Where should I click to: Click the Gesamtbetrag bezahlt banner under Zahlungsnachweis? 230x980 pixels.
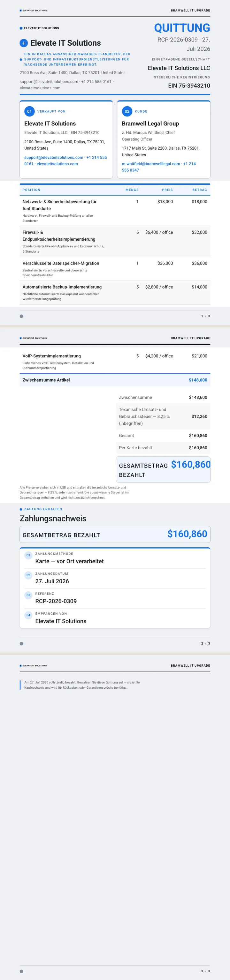tap(115, 535)
